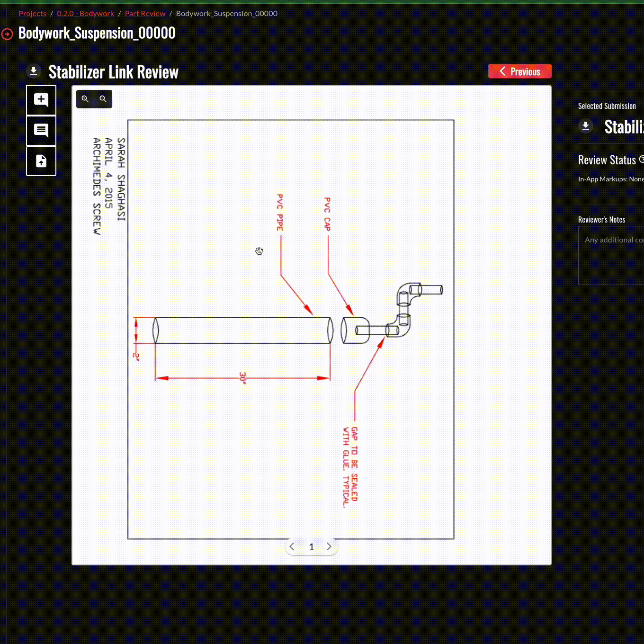Image resolution: width=644 pixels, height=644 pixels.
Task: Open the Projects breadcrumb link
Action: pyautogui.click(x=32, y=13)
